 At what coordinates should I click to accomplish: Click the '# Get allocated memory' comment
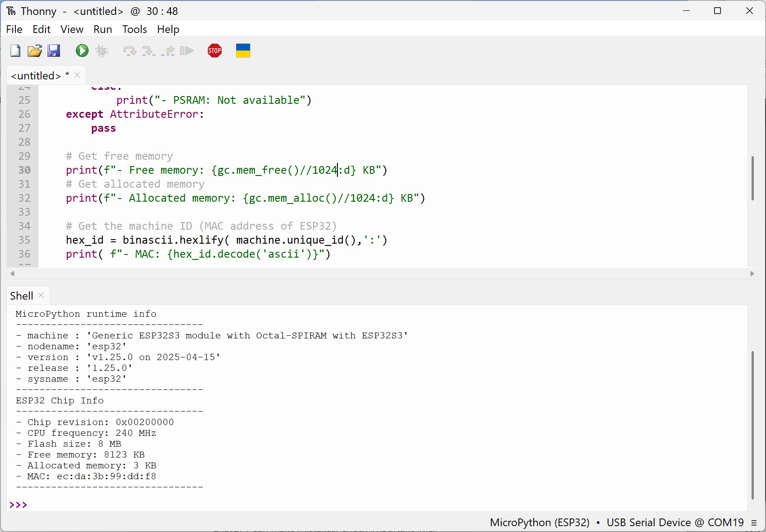135,184
